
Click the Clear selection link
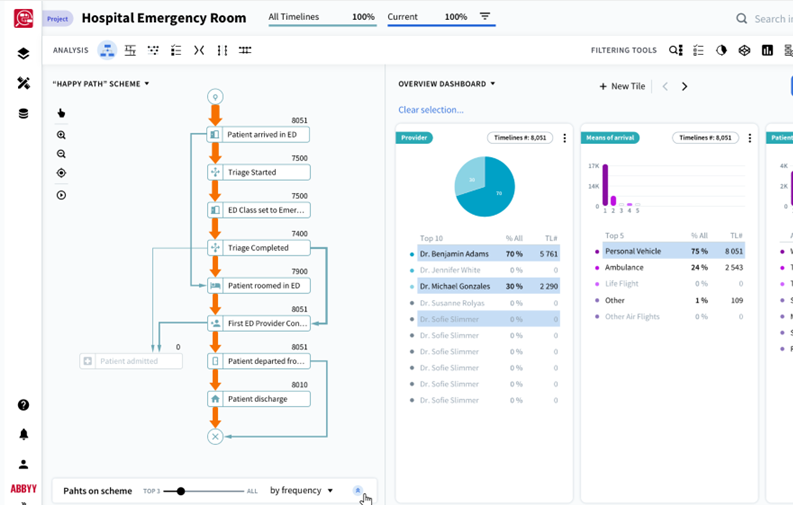click(x=431, y=110)
